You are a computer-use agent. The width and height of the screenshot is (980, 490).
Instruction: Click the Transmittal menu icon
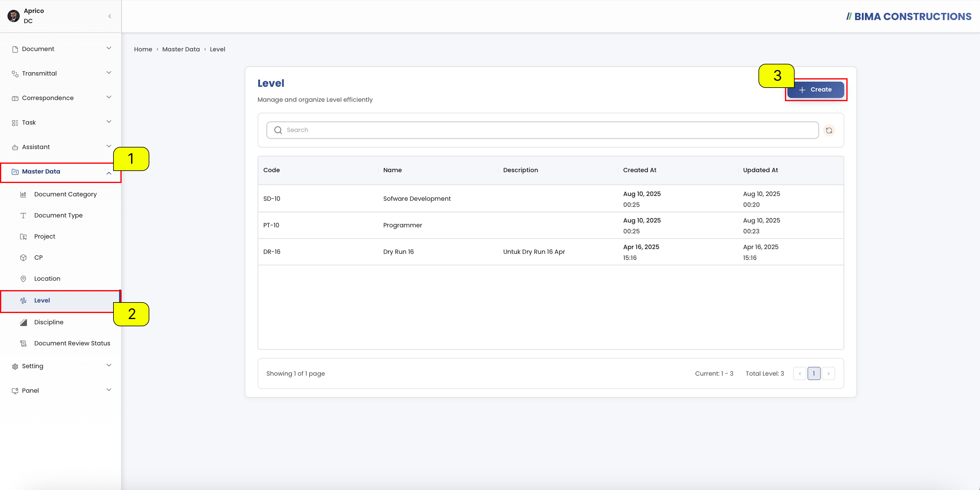pos(15,74)
